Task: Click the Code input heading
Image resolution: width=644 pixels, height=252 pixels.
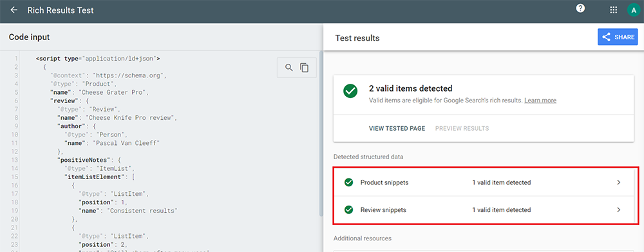Action: point(29,37)
